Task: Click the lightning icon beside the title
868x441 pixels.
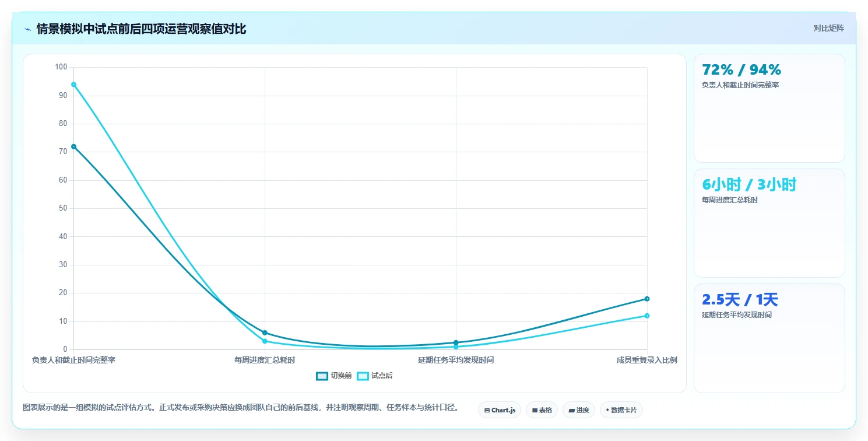Action: click(x=27, y=29)
